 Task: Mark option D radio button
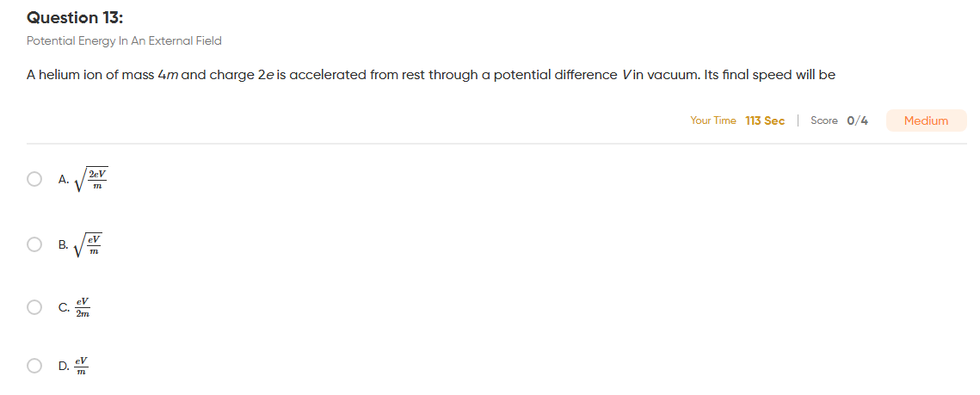34,366
